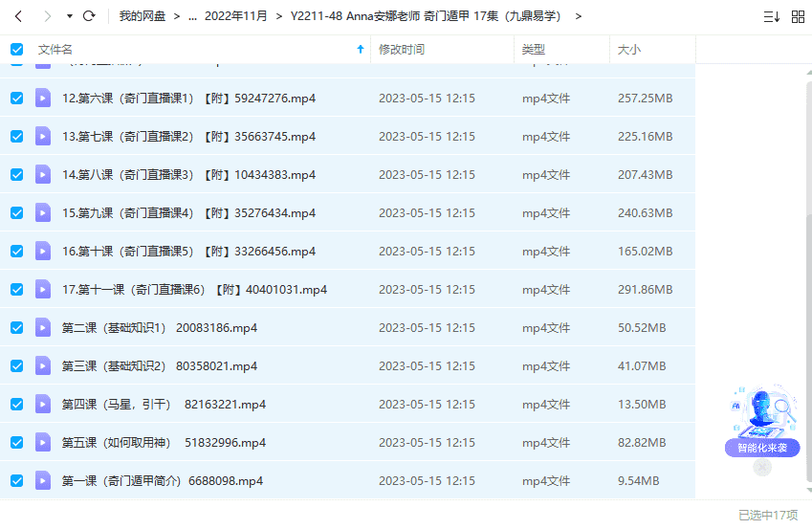The width and height of the screenshot is (812, 529).
Task: Switch to grid view layout
Action: (798, 16)
